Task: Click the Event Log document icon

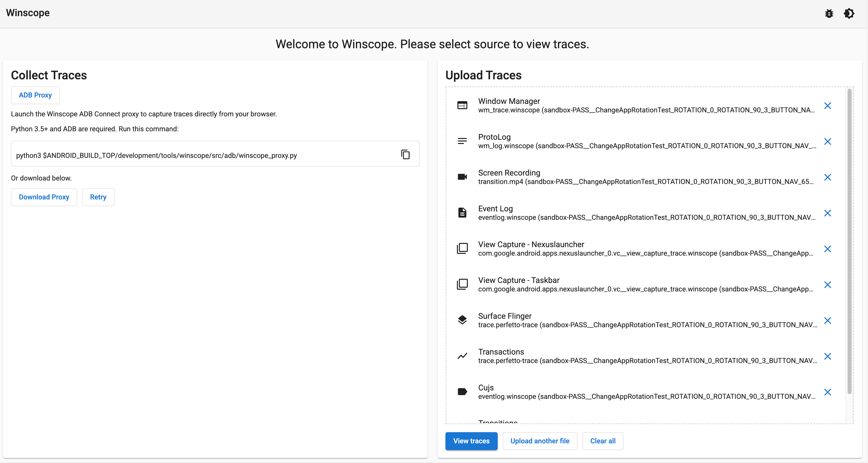Action: click(x=462, y=213)
